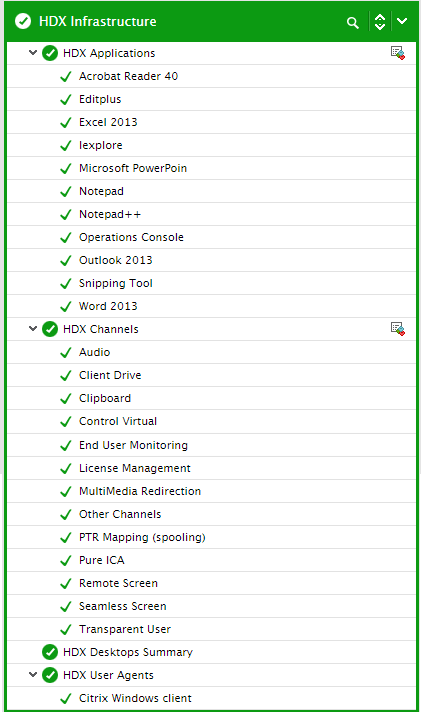Click the checkmark icon beside Pure ICA
Screen dimensions: 421x712
tap(66, 560)
